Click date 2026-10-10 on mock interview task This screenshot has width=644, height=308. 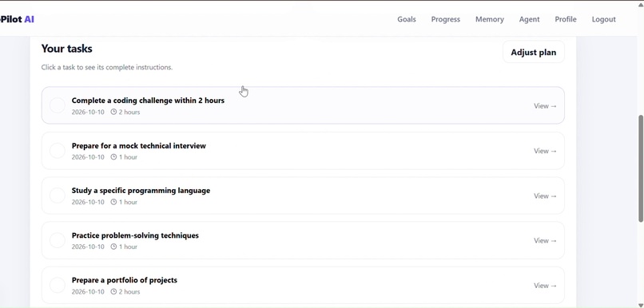pyautogui.click(x=88, y=157)
